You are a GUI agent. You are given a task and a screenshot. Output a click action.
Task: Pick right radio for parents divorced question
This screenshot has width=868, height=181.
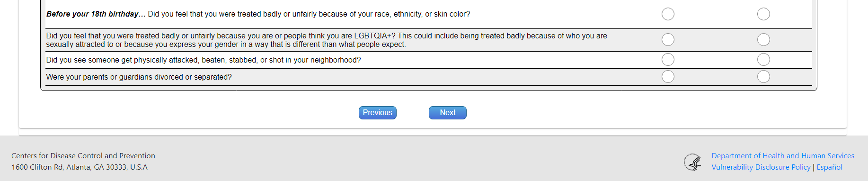(763, 77)
